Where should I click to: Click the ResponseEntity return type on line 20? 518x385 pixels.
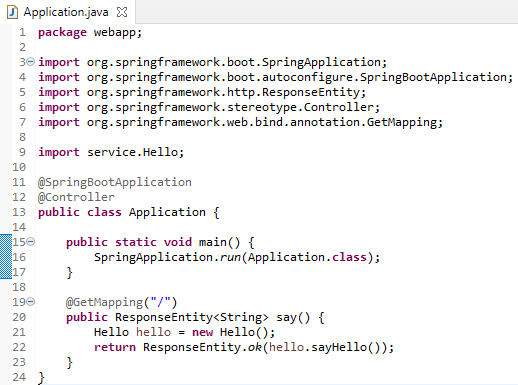tap(192, 317)
